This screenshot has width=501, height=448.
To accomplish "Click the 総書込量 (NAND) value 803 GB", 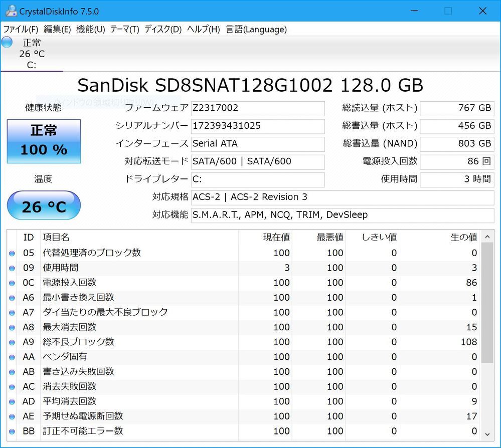I will click(457, 144).
